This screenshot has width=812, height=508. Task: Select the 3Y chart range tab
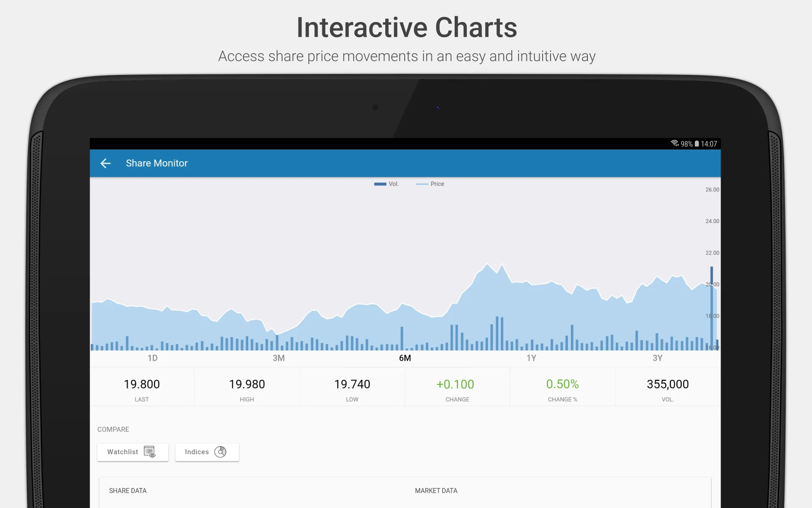[x=658, y=358]
